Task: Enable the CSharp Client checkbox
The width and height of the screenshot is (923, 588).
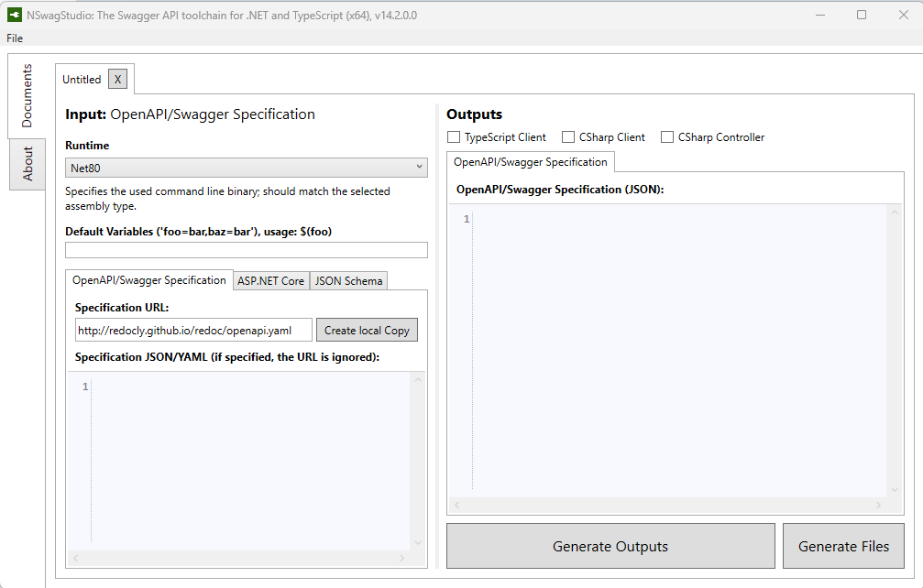Action: [x=568, y=137]
